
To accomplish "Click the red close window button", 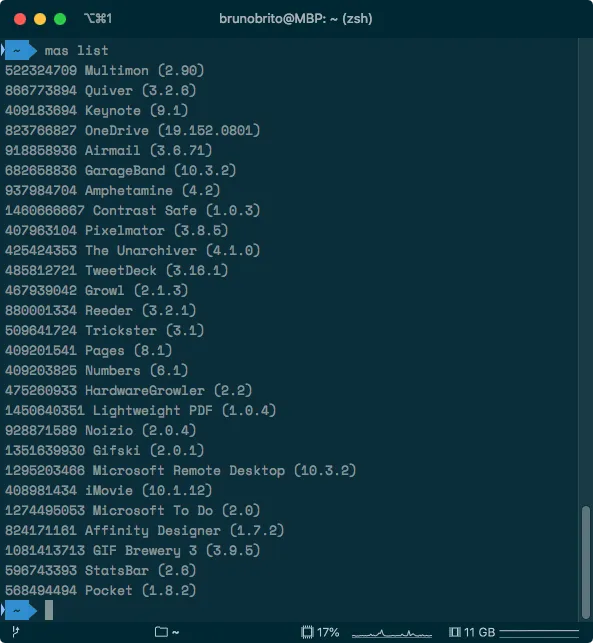I will point(20,19).
